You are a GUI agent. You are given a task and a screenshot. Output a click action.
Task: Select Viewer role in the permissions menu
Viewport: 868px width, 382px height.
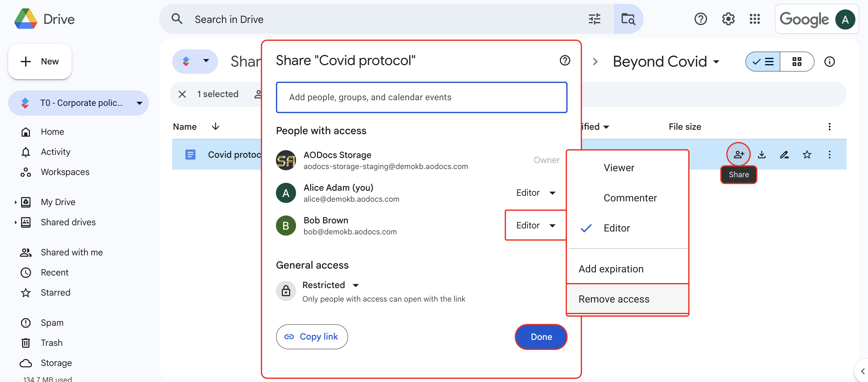point(619,167)
